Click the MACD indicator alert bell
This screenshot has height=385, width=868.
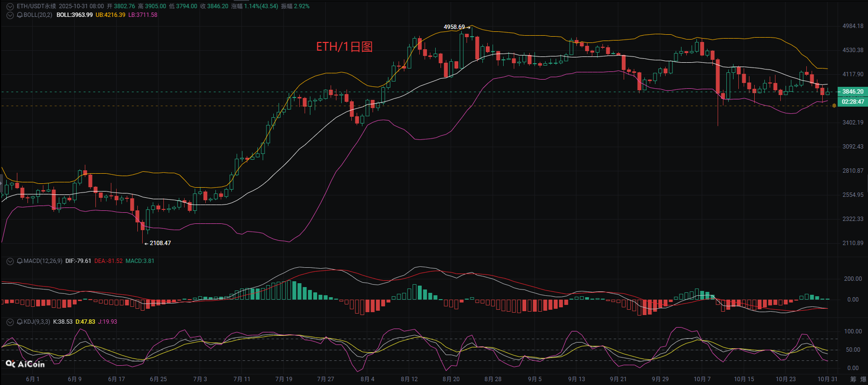20,261
